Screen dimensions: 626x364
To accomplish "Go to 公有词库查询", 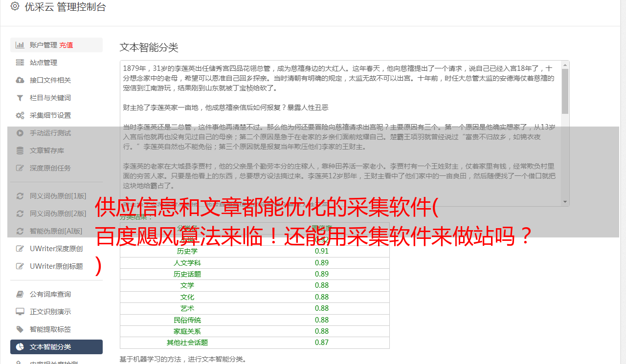I will pyautogui.click(x=56, y=294).
